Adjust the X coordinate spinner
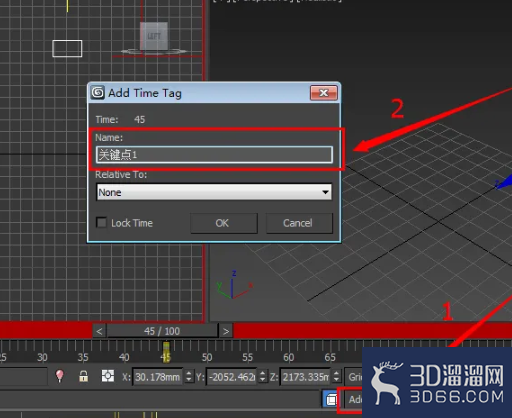The width and height of the screenshot is (512, 418). (189, 377)
